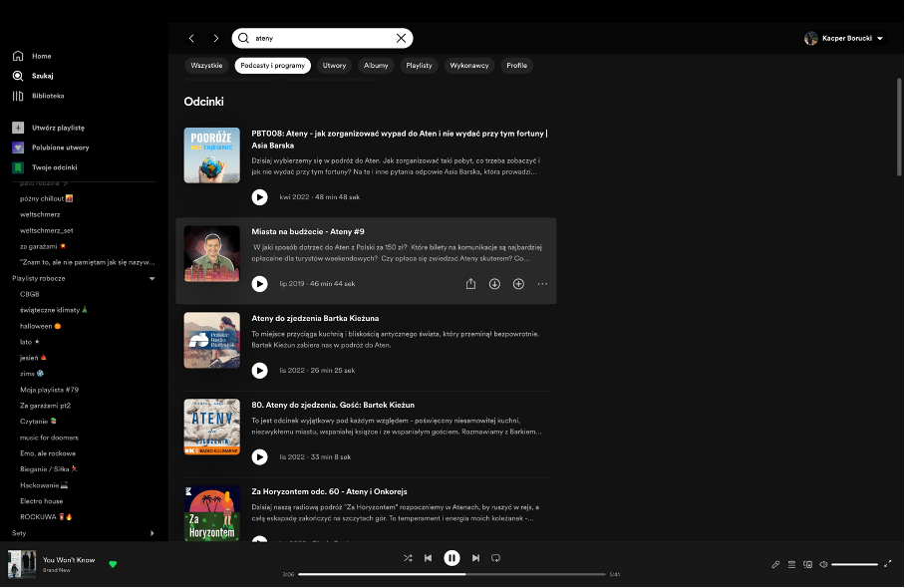This screenshot has width=905, height=588.
Task: Toggle shuffle playback
Action: [408, 558]
